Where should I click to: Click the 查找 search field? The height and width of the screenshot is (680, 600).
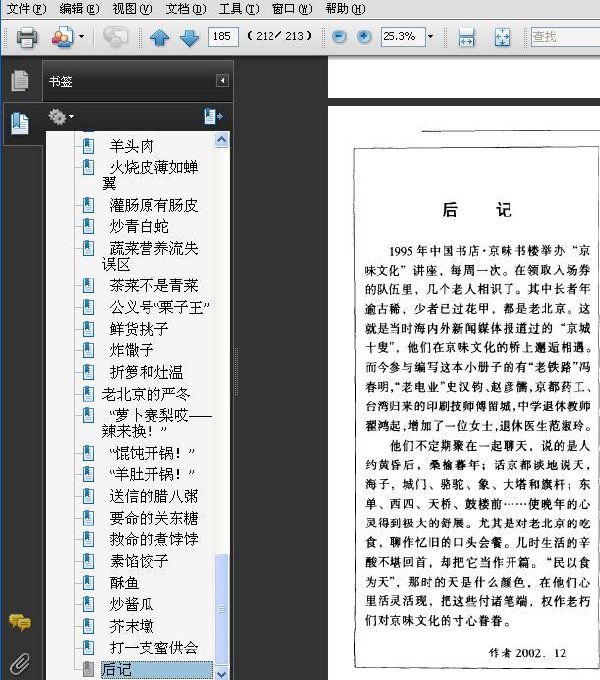(x=565, y=37)
